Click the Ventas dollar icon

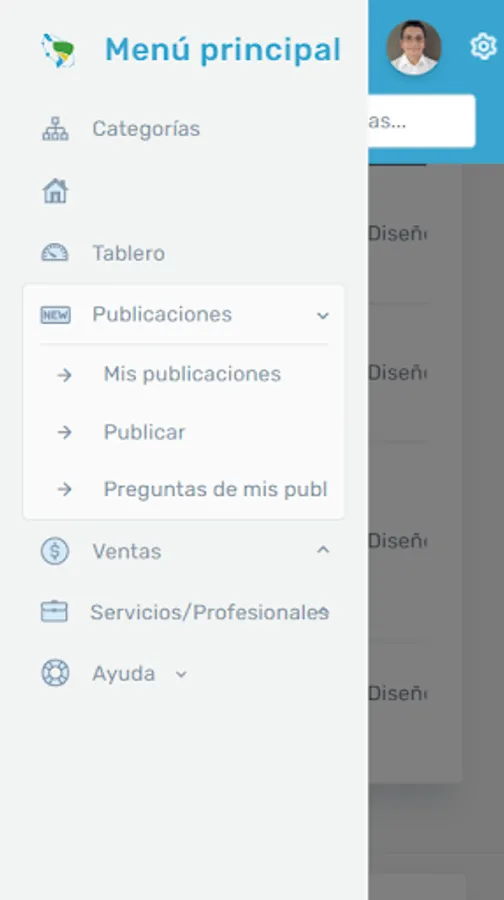tap(55, 551)
